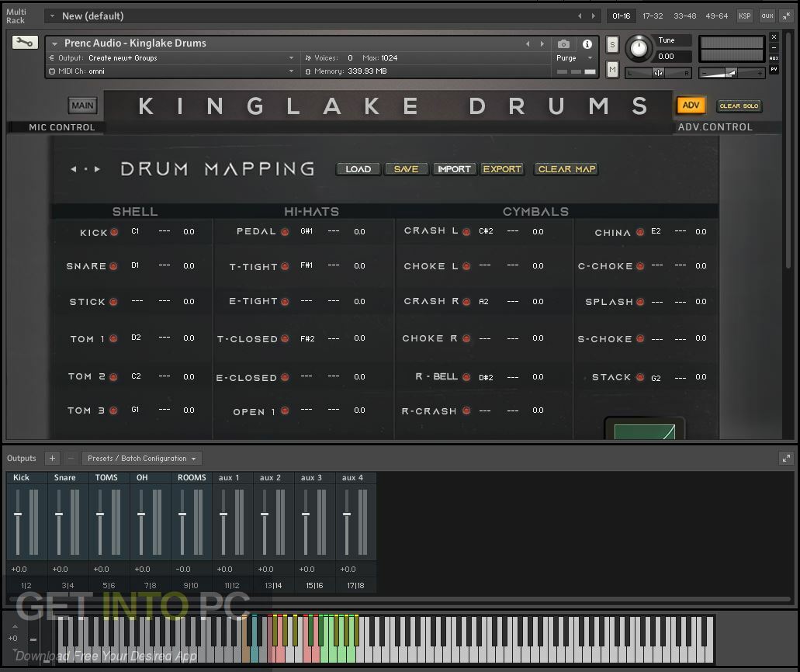800x672 pixels.
Task: Toggle the TOM 1 learn indicator
Action: [113, 338]
